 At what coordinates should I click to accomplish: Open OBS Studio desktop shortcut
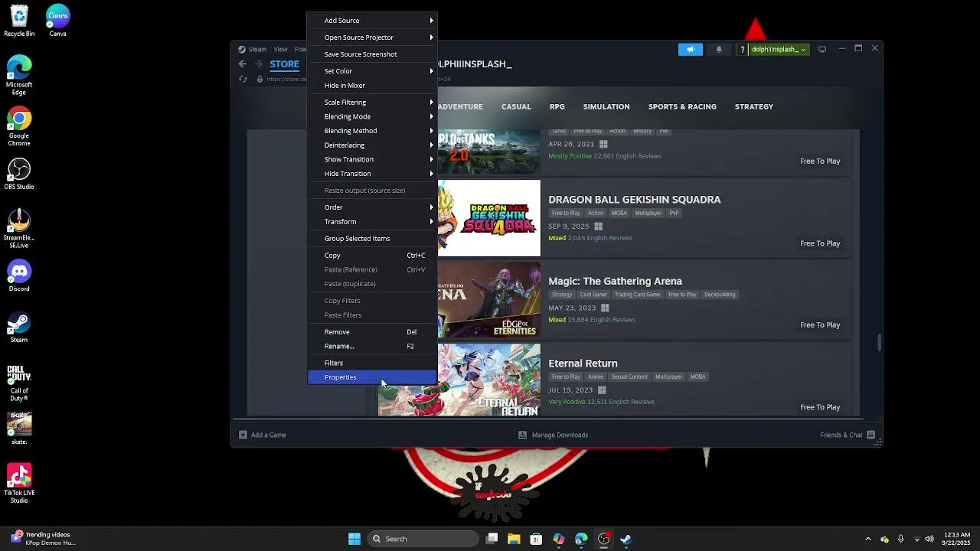(x=19, y=174)
